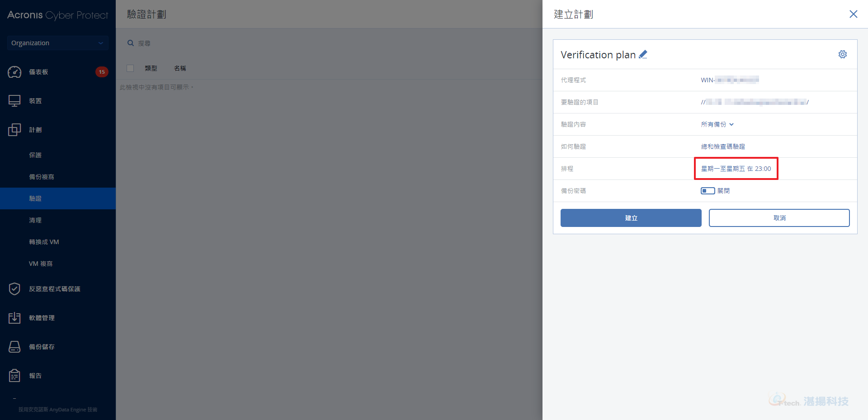Image resolution: width=868 pixels, height=420 pixels.
Task: Open the 所有備份 dropdown
Action: point(717,124)
